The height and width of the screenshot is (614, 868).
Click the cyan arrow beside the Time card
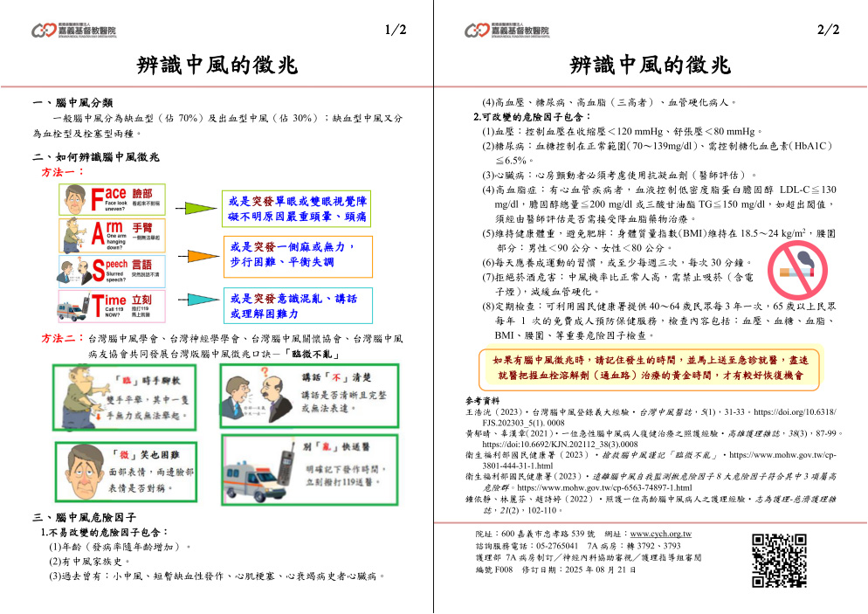(199, 300)
